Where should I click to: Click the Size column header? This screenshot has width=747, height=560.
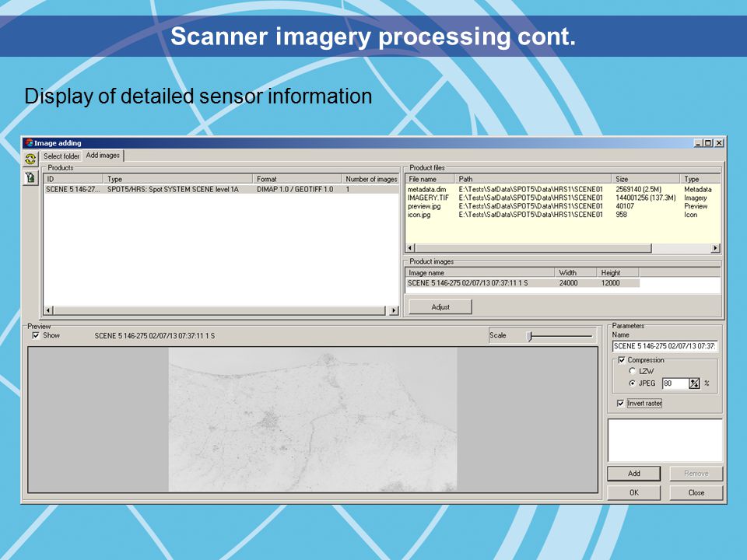point(646,179)
